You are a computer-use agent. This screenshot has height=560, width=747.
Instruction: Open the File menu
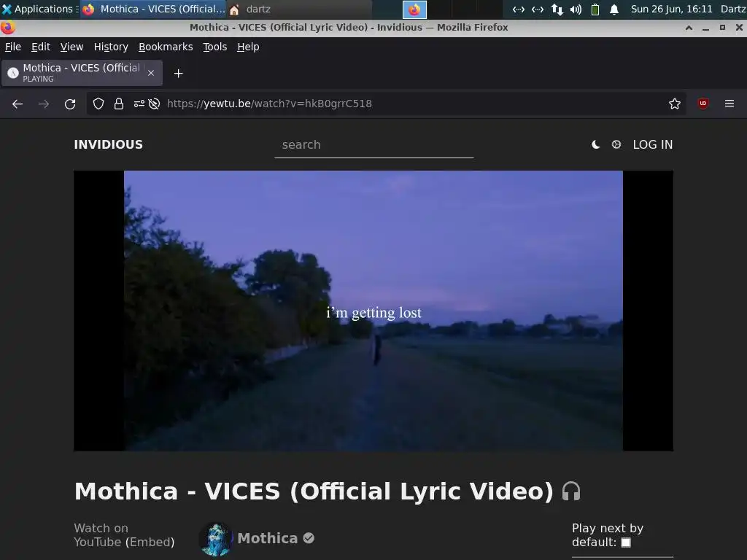(x=13, y=47)
